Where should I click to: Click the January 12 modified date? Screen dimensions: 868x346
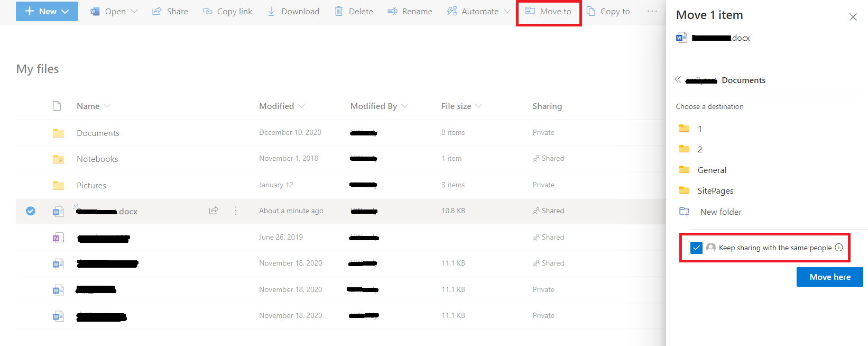pos(276,185)
